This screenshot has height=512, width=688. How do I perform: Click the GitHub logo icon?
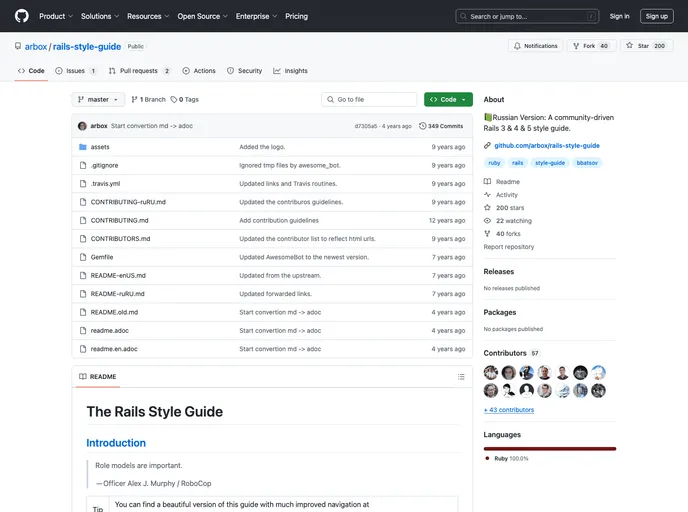coord(22,16)
